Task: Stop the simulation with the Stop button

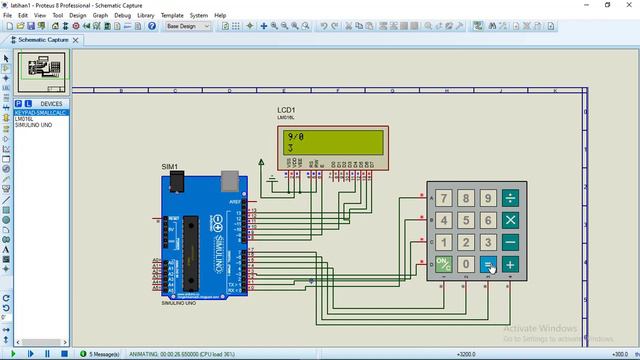Action: (x=64, y=354)
